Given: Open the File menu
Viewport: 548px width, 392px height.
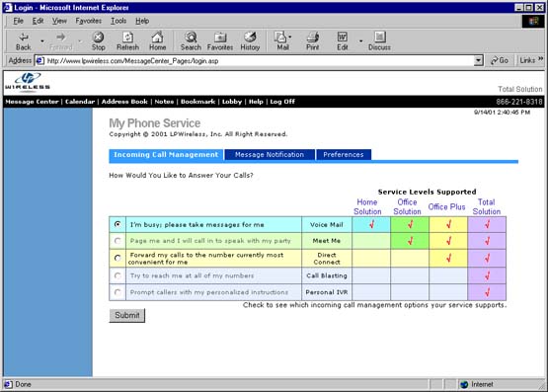Looking at the screenshot, I should (x=18, y=21).
